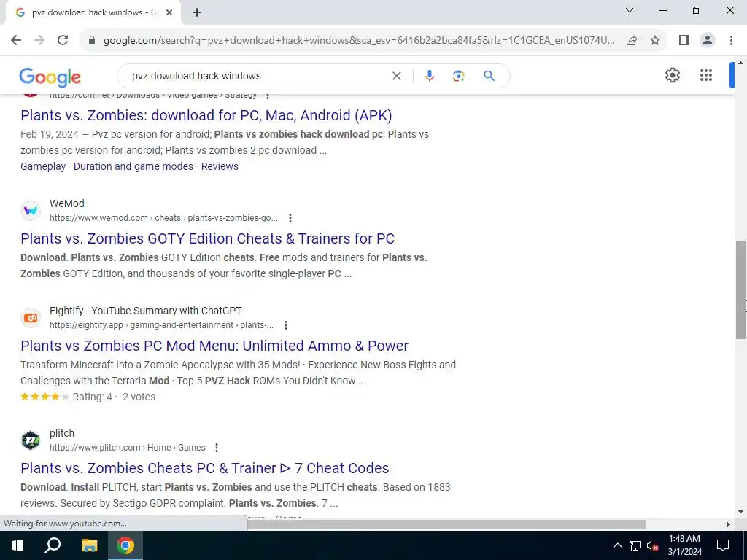Open the Chrome profile avatar
747x560 pixels.
(708, 41)
